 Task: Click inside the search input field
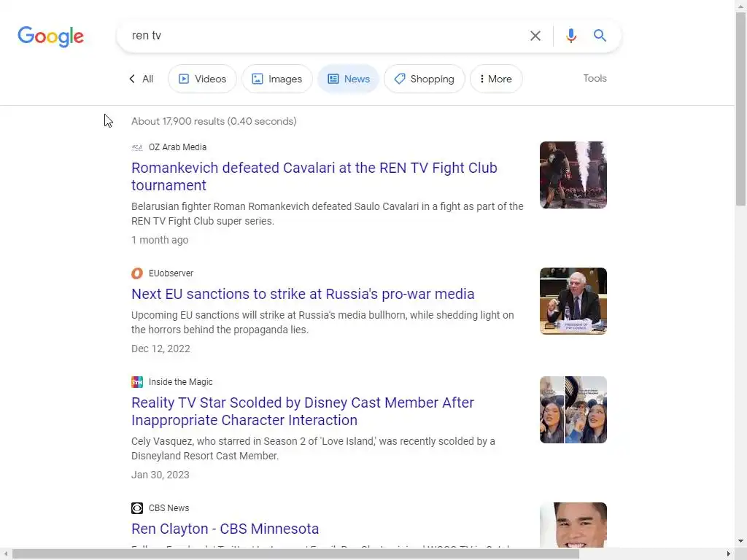[324, 36]
